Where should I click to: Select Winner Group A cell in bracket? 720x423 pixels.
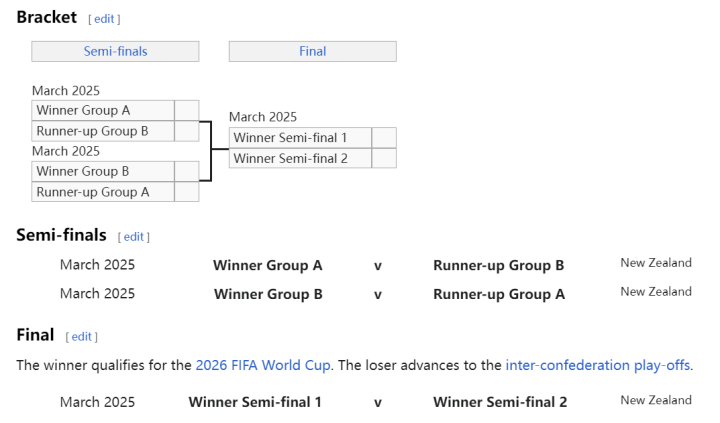coord(103,111)
